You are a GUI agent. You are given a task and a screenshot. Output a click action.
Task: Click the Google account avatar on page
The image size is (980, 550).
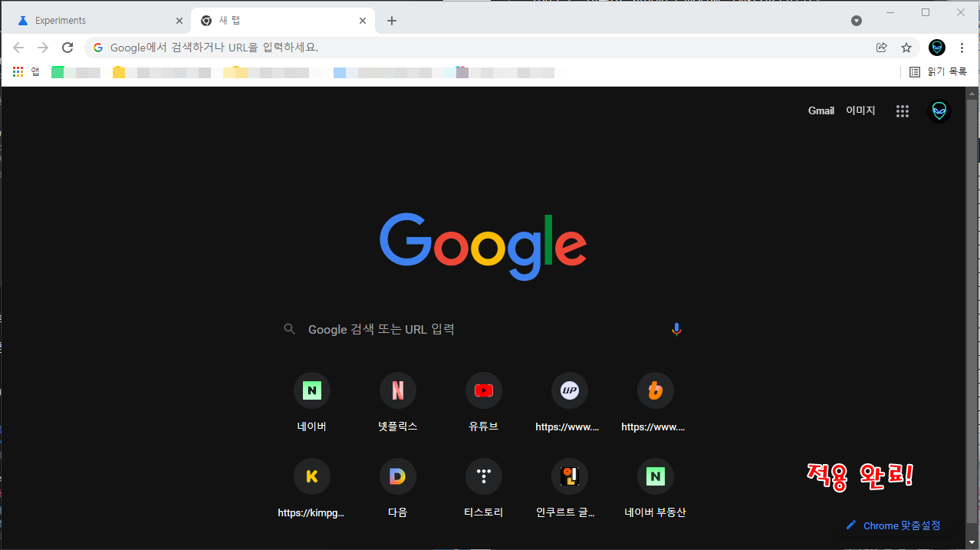tap(939, 111)
